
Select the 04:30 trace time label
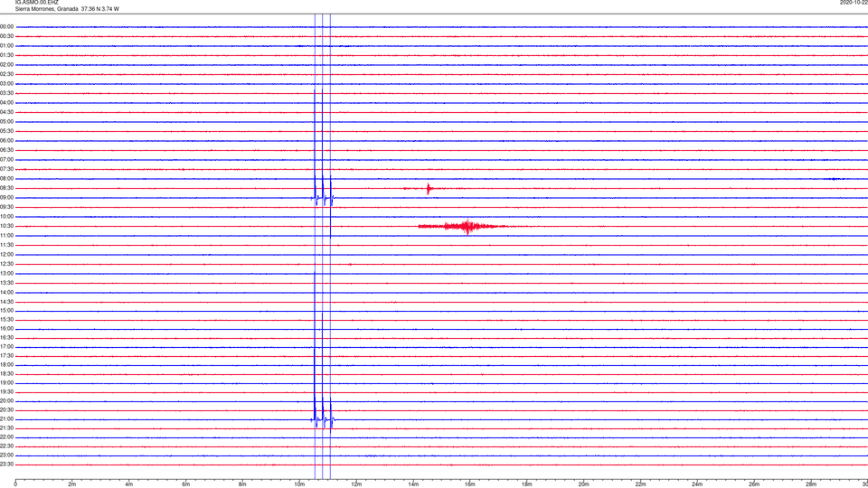(6, 112)
